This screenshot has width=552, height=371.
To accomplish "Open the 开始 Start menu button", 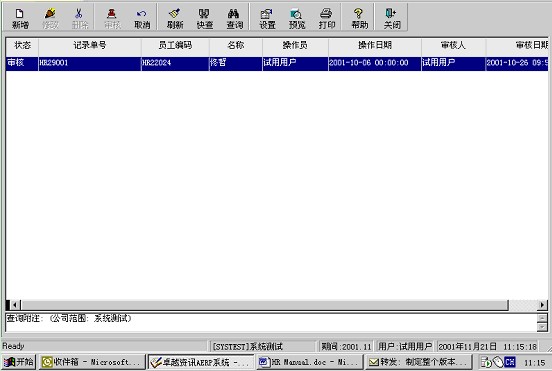I will 19,362.
